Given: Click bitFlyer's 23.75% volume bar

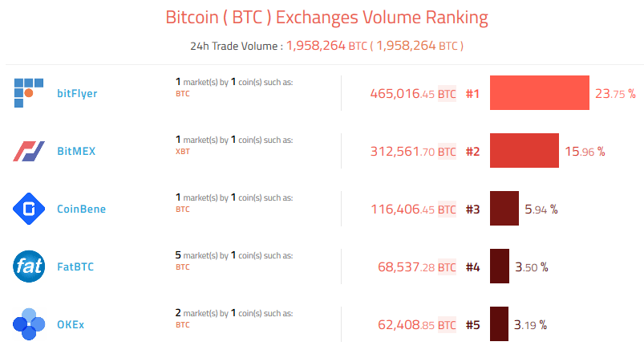Looking at the screenshot, I should 539,93.
